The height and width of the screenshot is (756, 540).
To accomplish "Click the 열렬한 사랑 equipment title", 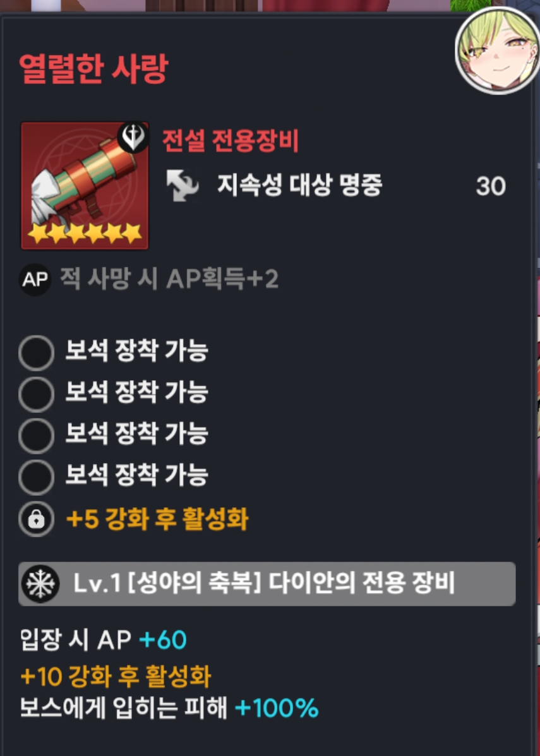I will (93, 69).
